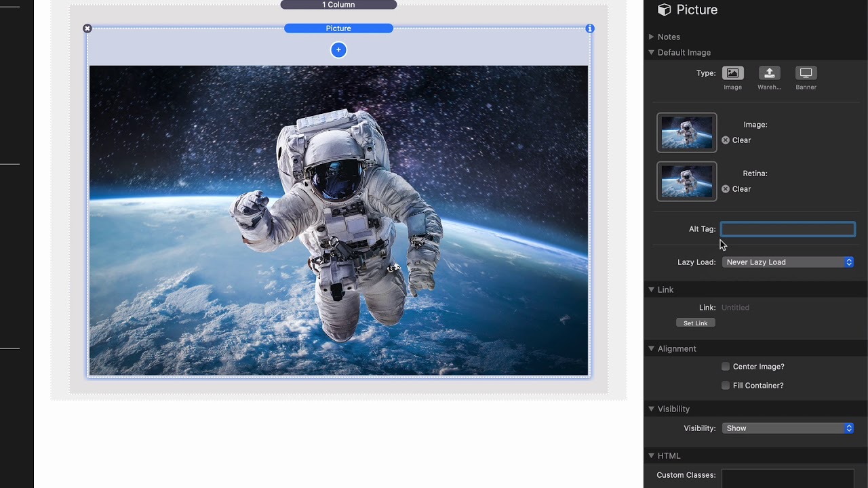
Task: Collapse the Visibility section
Action: 651,409
